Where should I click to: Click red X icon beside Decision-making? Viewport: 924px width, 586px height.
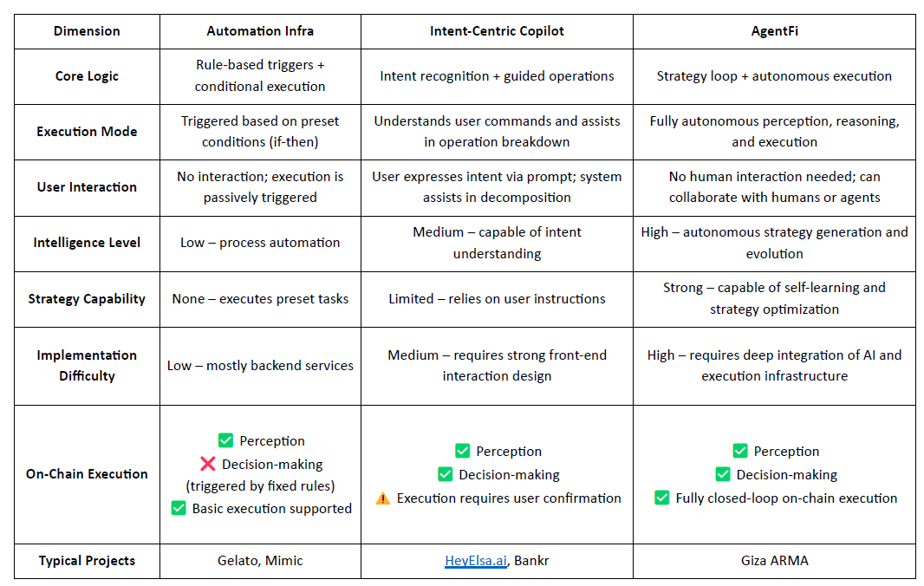coord(208,464)
